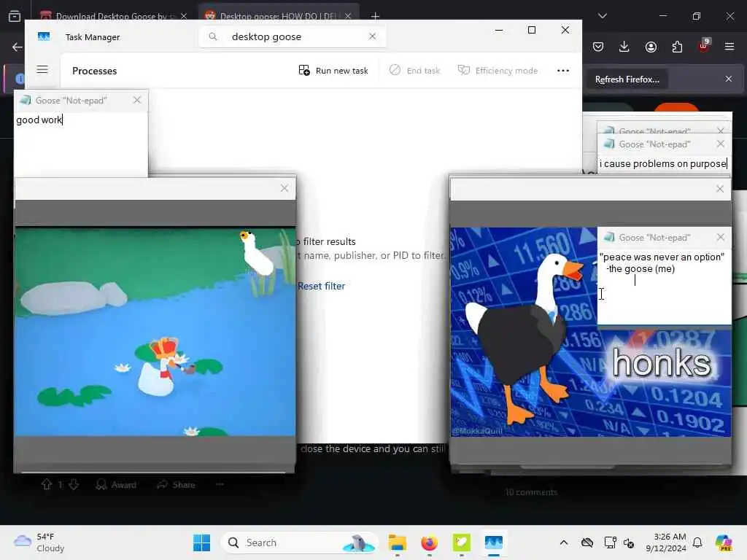Close the Download Desktop Goose tab

(x=184, y=16)
